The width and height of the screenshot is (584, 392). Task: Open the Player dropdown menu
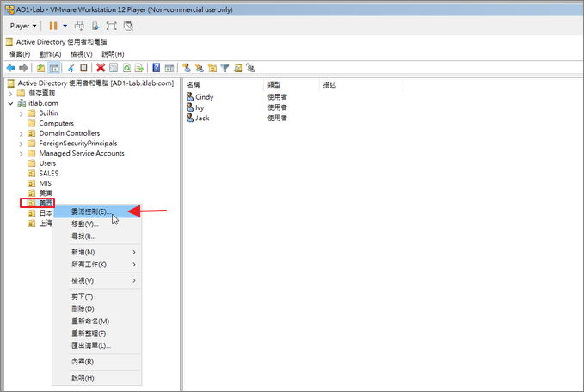[x=23, y=26]
